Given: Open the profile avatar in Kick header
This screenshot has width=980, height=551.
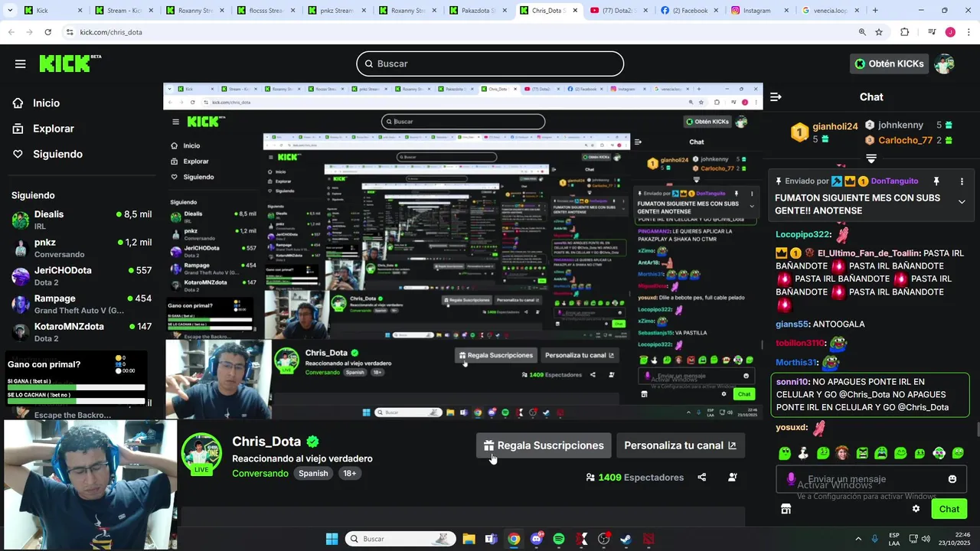Looking at the screenshot, I should 944,64.
